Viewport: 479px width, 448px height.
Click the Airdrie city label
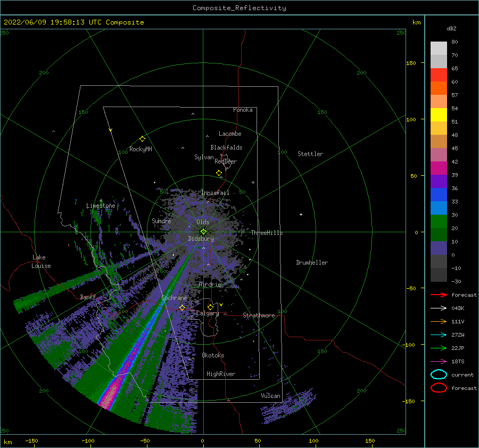[x=210, y=284]
